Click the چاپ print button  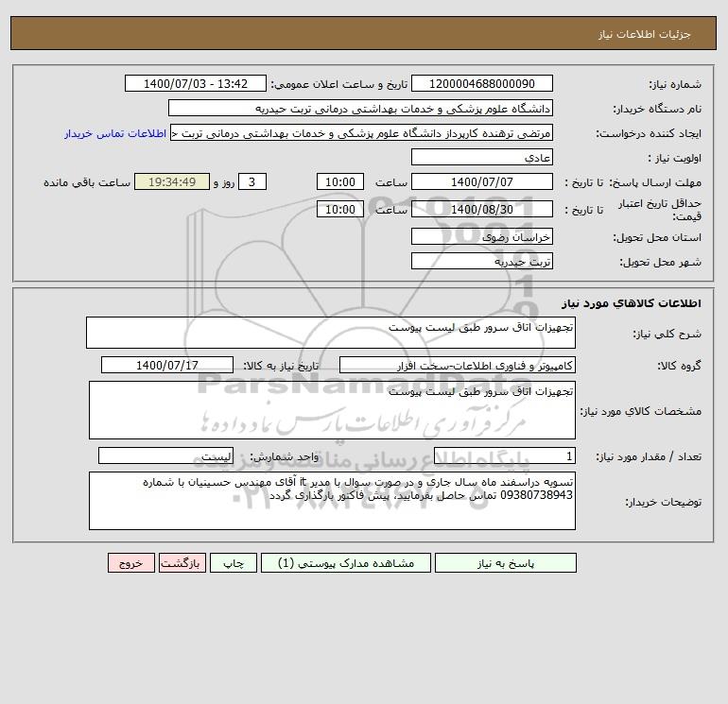click(234, 563)
